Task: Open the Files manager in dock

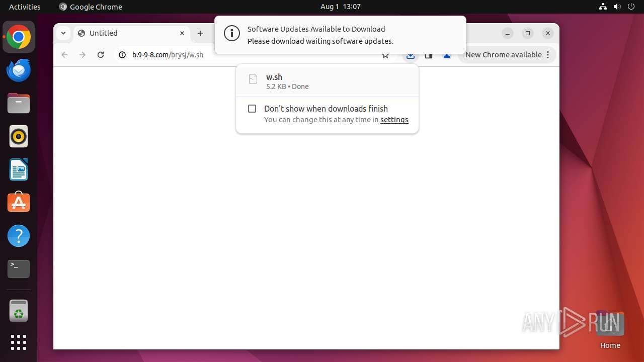Action: click(19, 104)
